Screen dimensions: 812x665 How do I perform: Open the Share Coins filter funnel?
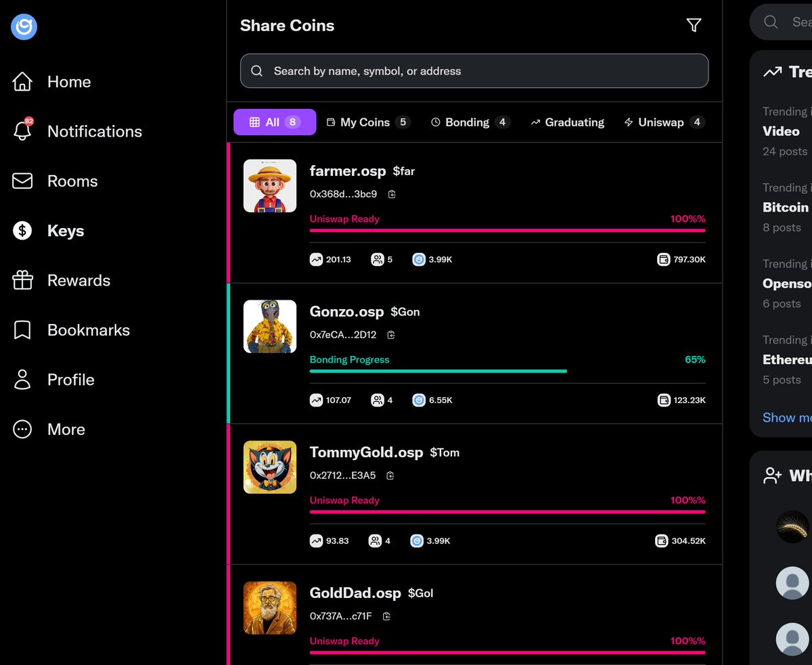694,25
